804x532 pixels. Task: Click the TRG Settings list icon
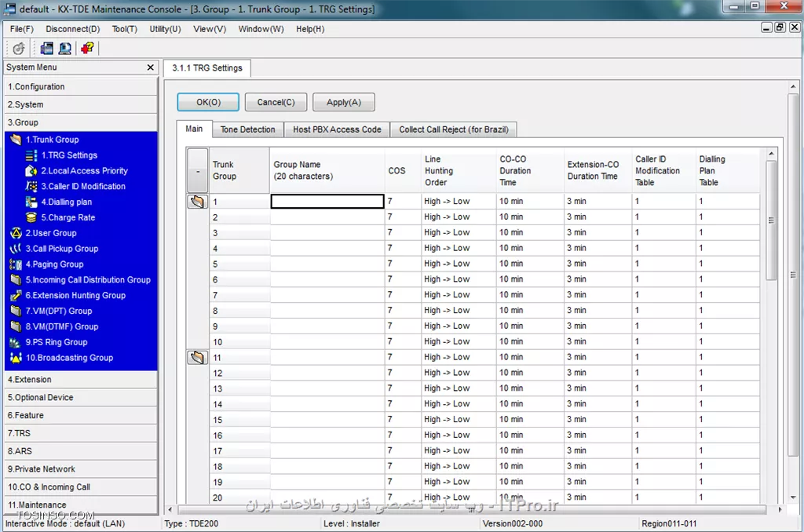tap(31, 155)
